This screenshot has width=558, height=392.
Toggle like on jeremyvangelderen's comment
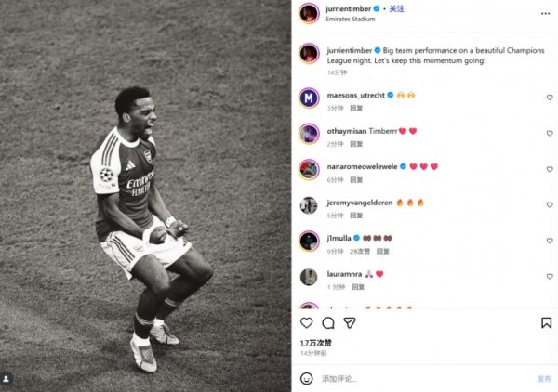click(549, 203)
